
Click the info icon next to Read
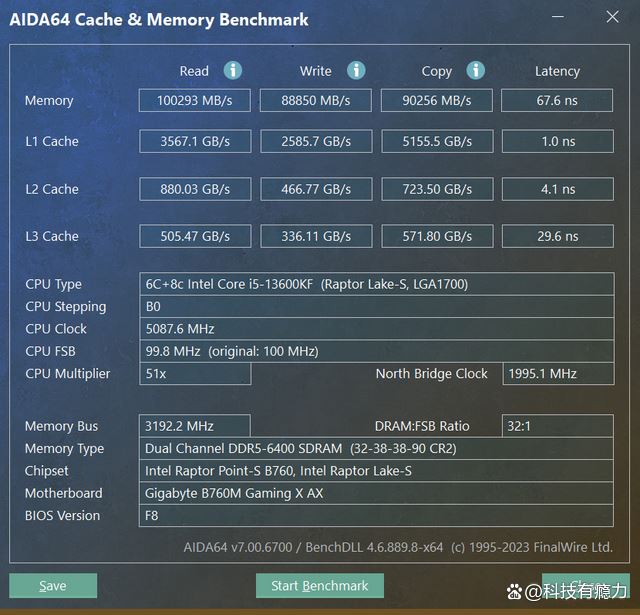point(233,70)
